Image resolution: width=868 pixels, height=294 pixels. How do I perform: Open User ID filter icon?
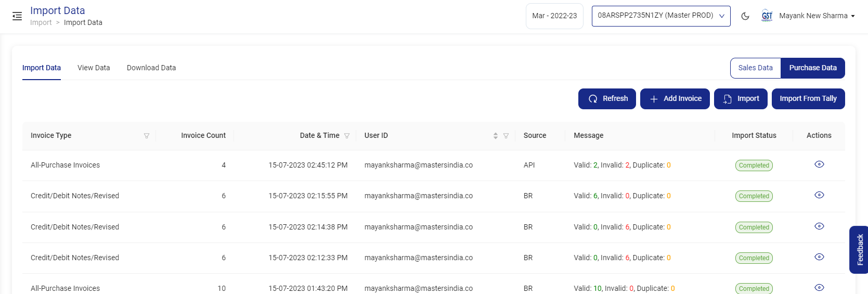coord(506,136)
